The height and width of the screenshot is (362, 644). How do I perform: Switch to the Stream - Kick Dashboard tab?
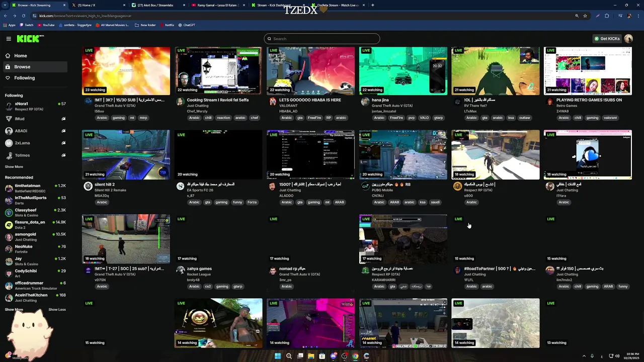277,5
